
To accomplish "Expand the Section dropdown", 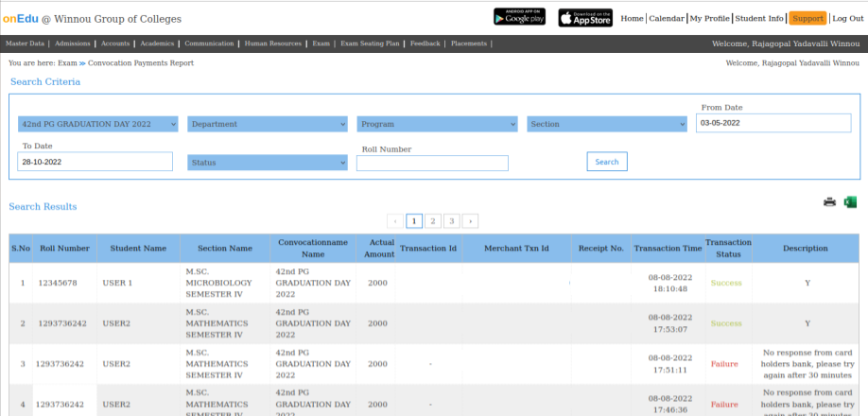I will 606,124.
